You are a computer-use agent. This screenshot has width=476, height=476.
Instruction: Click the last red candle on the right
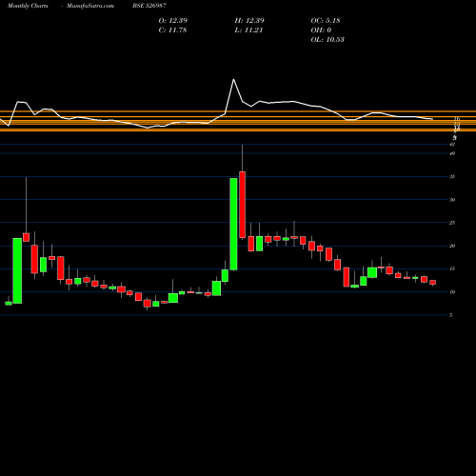click(x=433, y=283)
